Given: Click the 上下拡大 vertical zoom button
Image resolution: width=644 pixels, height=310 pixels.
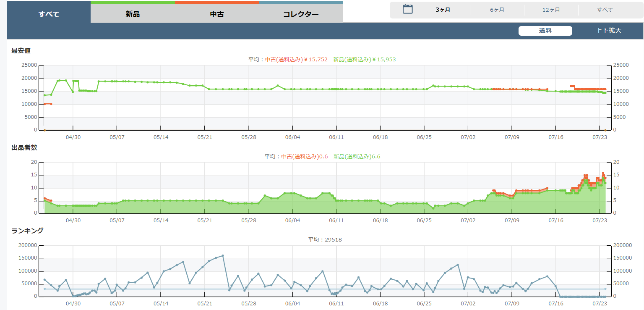Looking at the screenshot, I should click(x=608, y=31).
